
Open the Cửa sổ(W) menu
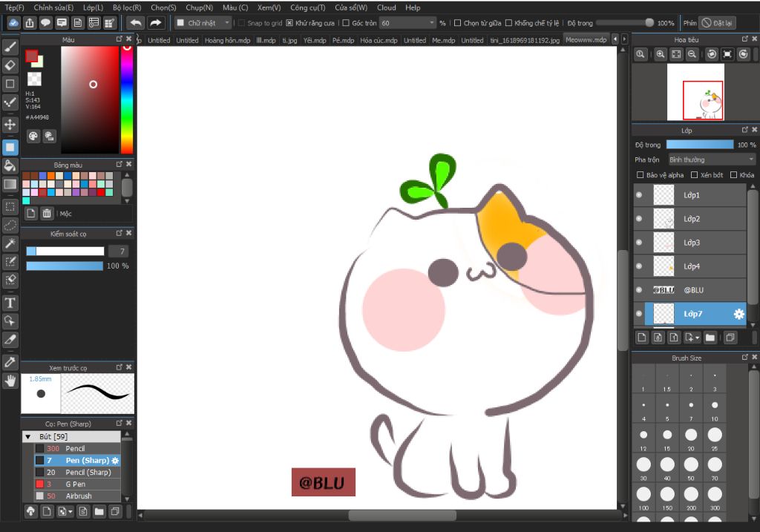point(351,7)
